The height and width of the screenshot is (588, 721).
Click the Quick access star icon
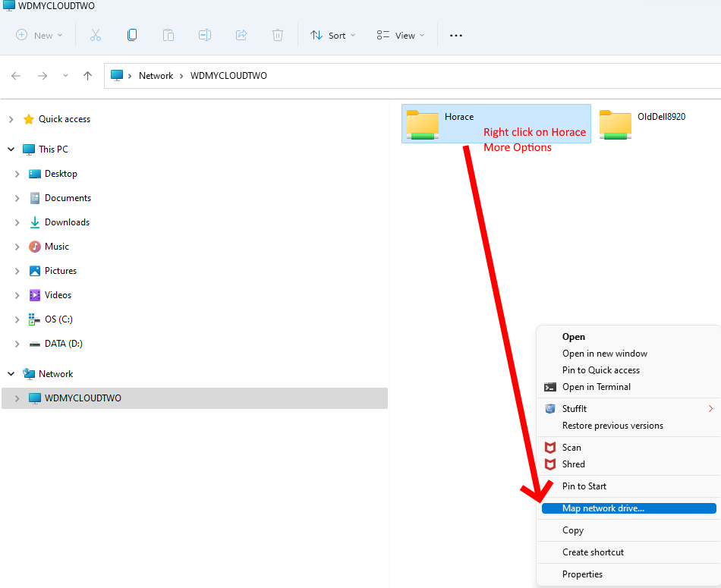click(x=29, y=120)
